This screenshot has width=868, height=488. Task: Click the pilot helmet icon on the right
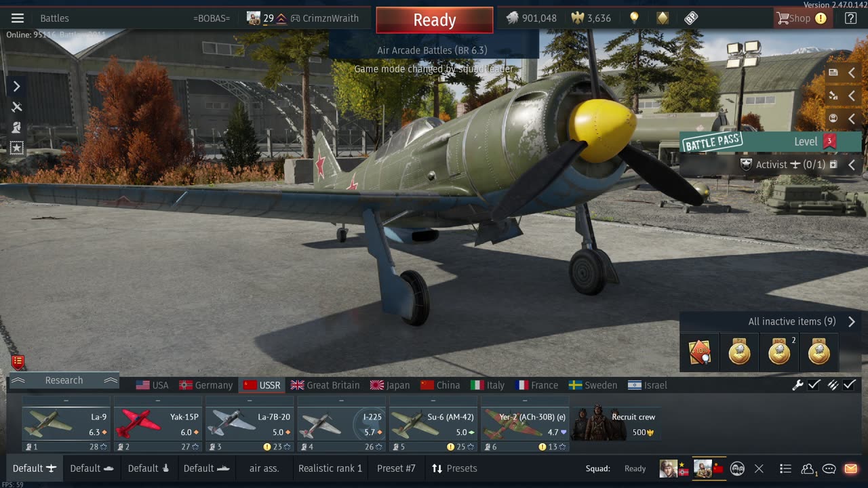tap(833, 119)
